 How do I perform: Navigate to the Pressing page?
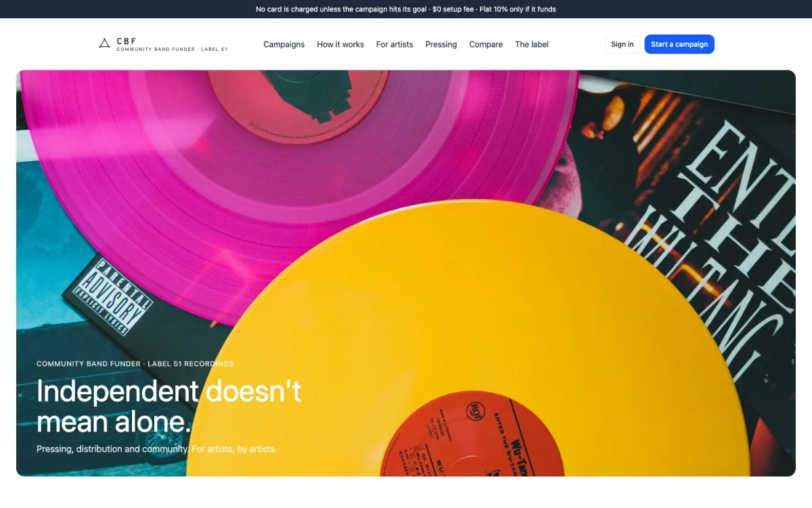(x=441, y=45)
